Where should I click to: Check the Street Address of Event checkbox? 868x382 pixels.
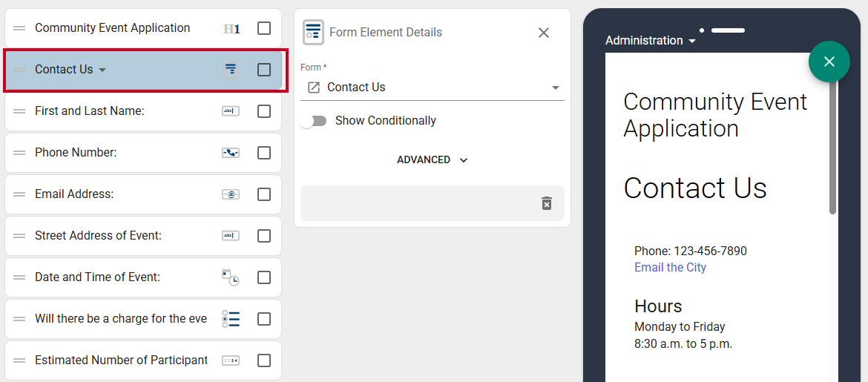264,236
